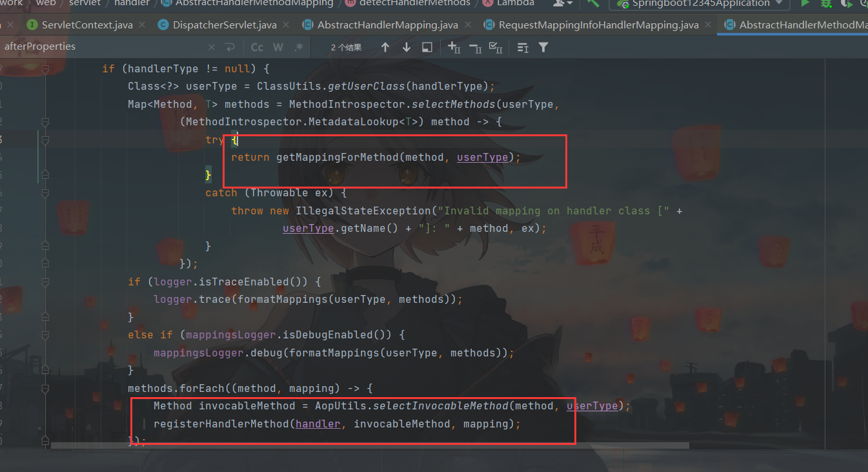
Task: Unselect occurrence icon in find bar
Action: (475, 47)
